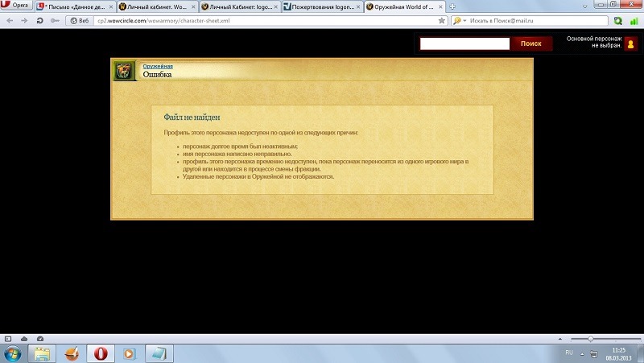This screenshot has width=644, height=363.
Task: Open the Opera main menu button
Action: point(16,6)
